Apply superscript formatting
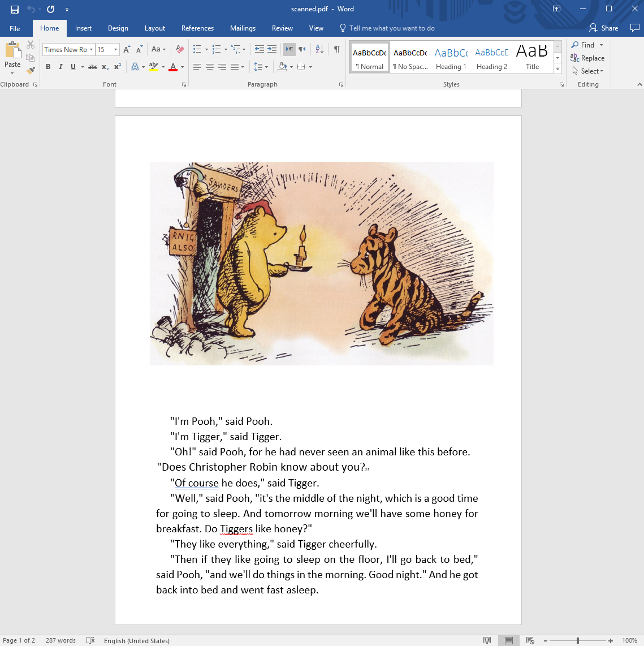The height and width of the screenshot is (646, 644). coord(118,67)
